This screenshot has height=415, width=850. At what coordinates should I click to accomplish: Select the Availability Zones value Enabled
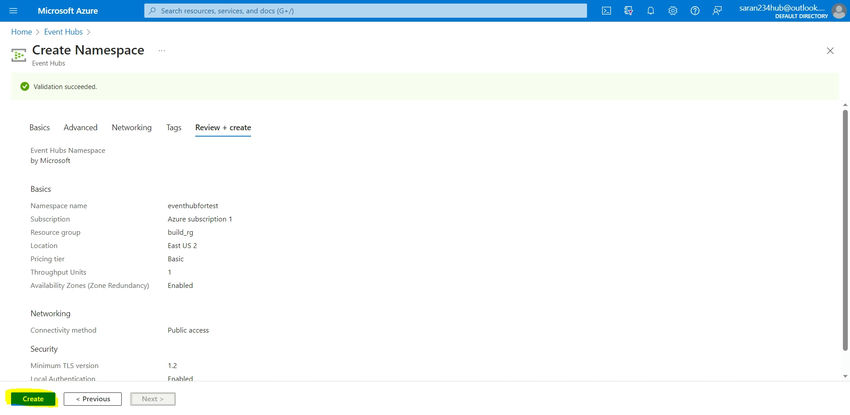[180, 286]
